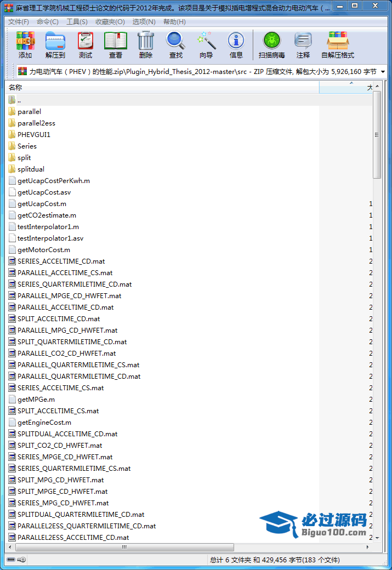This screenshot has height=570, width=392.
Task: Click the 测试 (Test) toolbar icon
Action: pos(86,41)
